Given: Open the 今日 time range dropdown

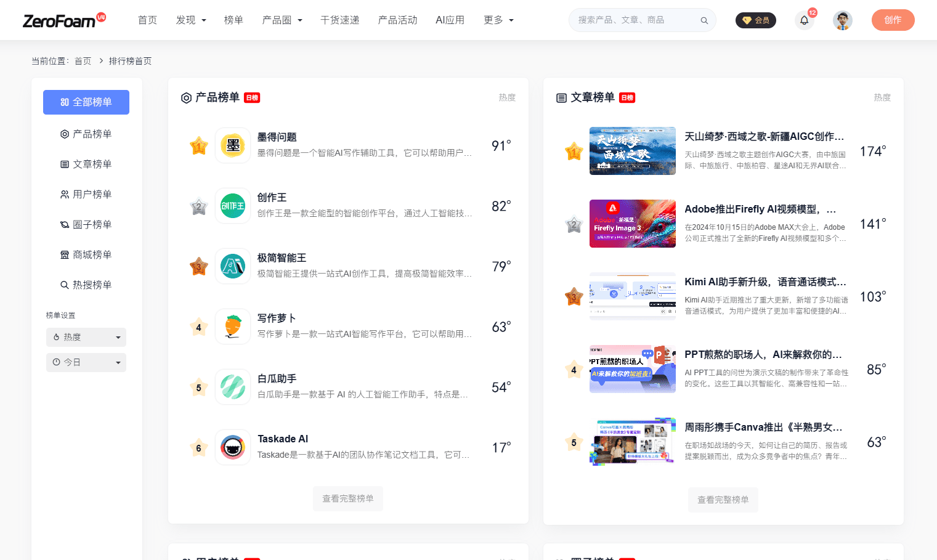Looking at the screenshot, I should pyautogui.click(x=86, y=362).
